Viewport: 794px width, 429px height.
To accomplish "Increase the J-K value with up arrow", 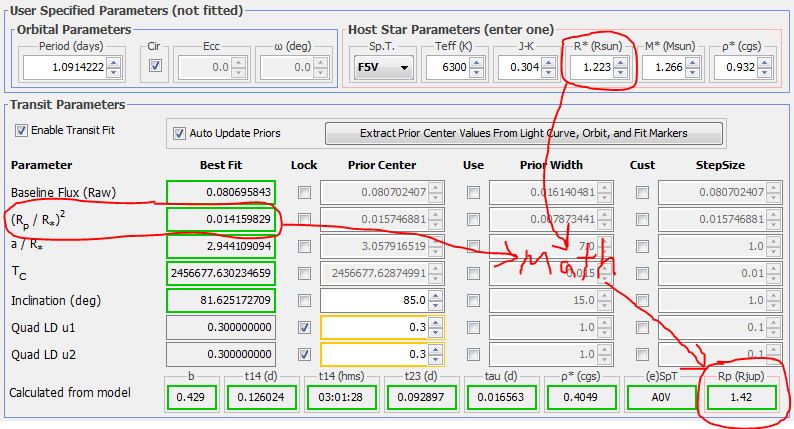I will [x=549, y=62].
